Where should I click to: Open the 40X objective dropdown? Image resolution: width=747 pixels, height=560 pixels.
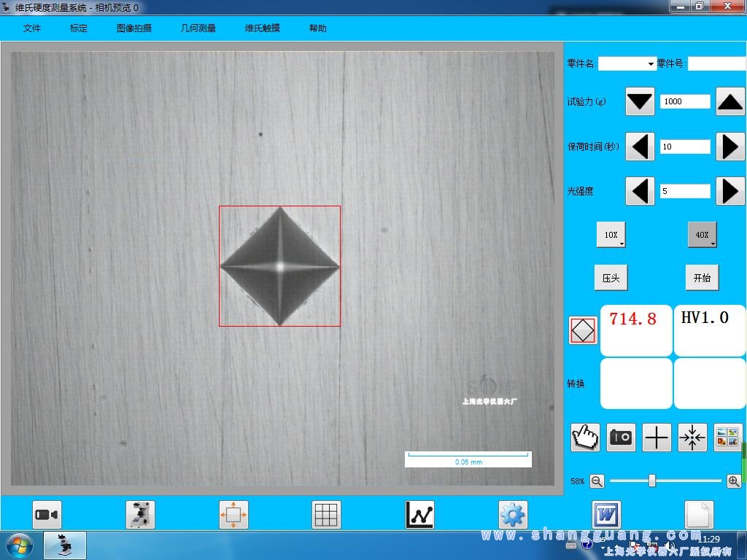tap(702, 235)
